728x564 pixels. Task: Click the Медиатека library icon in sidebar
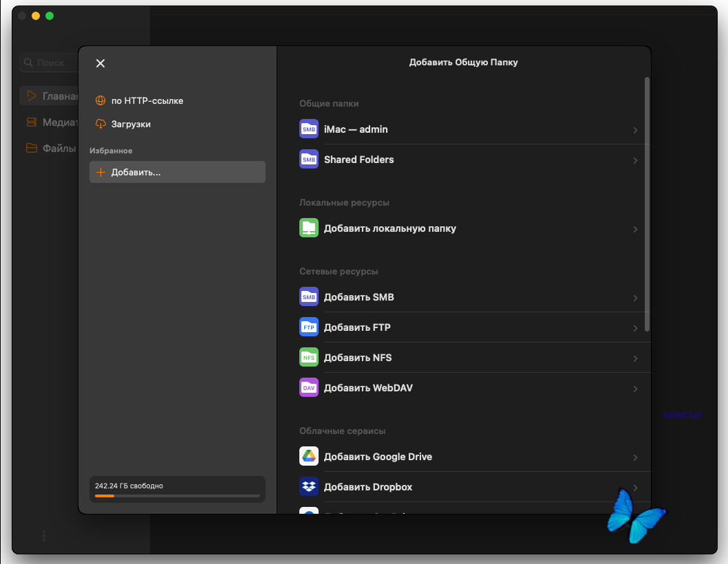[x=32, y=122]
